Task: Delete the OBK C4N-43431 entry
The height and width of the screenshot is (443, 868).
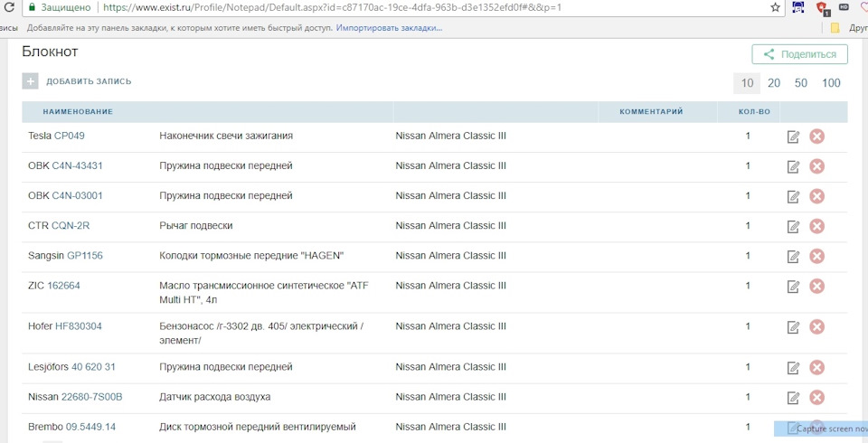Action: tap(817, 166)
